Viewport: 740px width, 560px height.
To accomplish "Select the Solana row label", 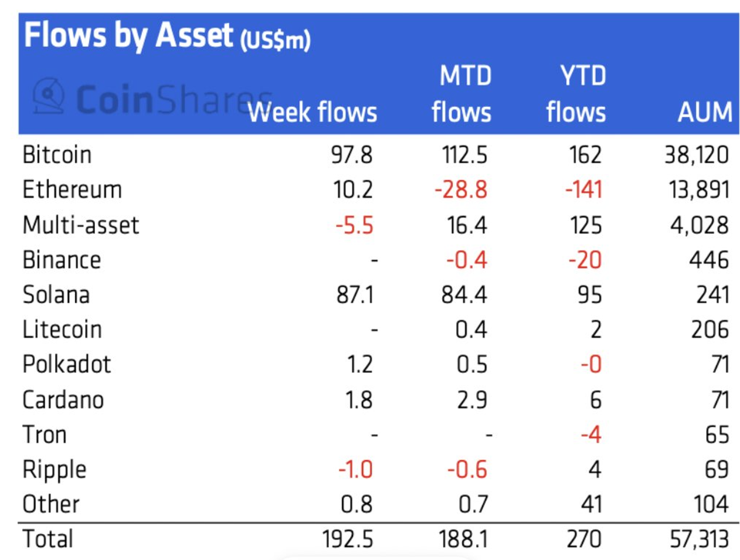I will pos(56,294).
